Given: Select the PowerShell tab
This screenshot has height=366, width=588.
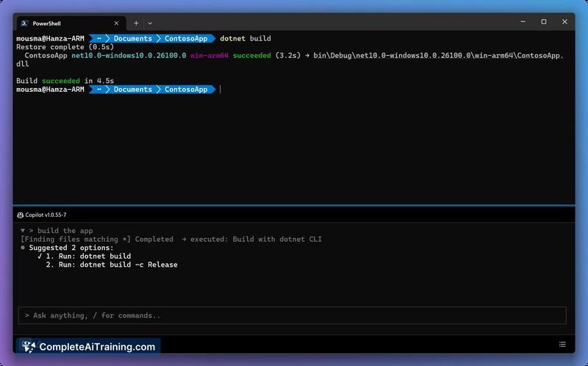Looking at the screenshot, I should pos(71,24).
